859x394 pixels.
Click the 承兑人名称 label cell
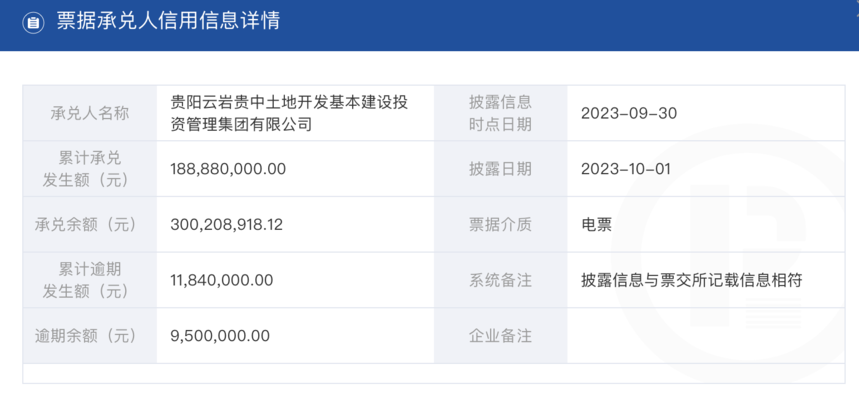pos(89,113)
